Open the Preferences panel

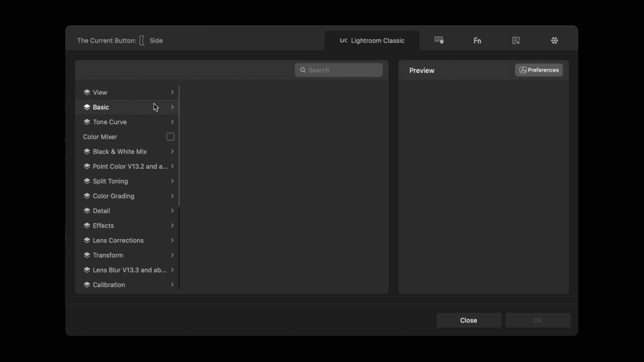coord(538,70)
